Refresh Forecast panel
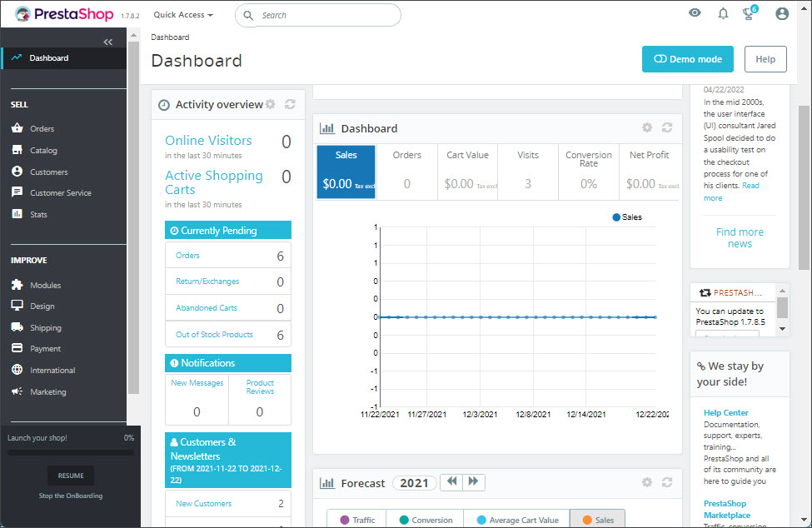Image resolution: width=812 pixels, height=528 pixels. pos(667,482)
